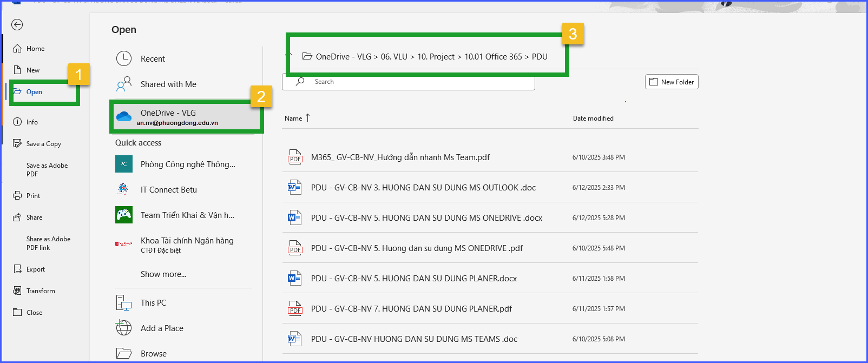This screenshot has height=363, width=868.
Task: Go to 10. Project in the breadcrumb
Action: [x=436, y=57]
